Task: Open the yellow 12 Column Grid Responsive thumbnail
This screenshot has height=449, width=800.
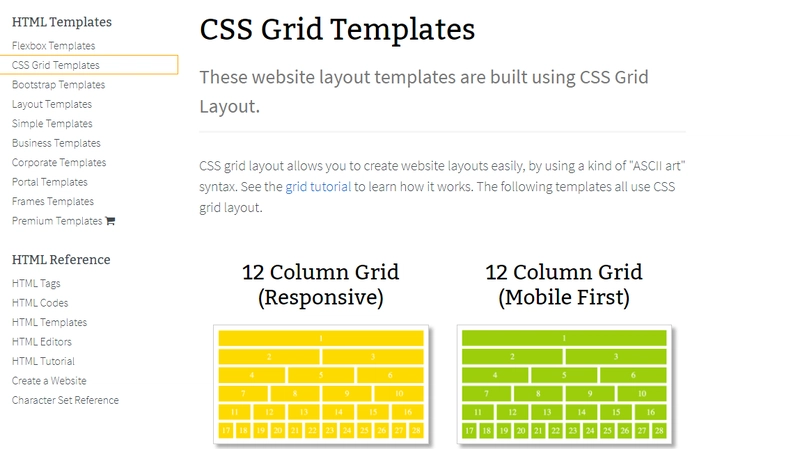Action: (321, 384)
